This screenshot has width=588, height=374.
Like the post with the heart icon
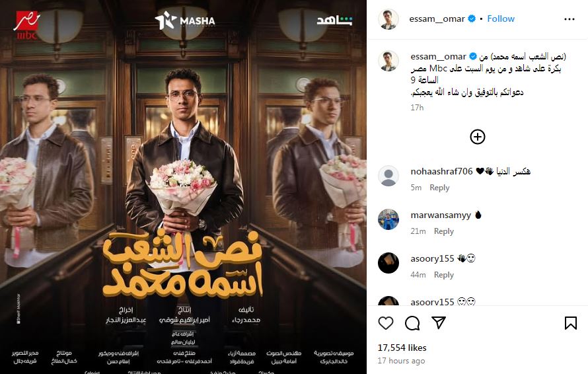point(385,323)
